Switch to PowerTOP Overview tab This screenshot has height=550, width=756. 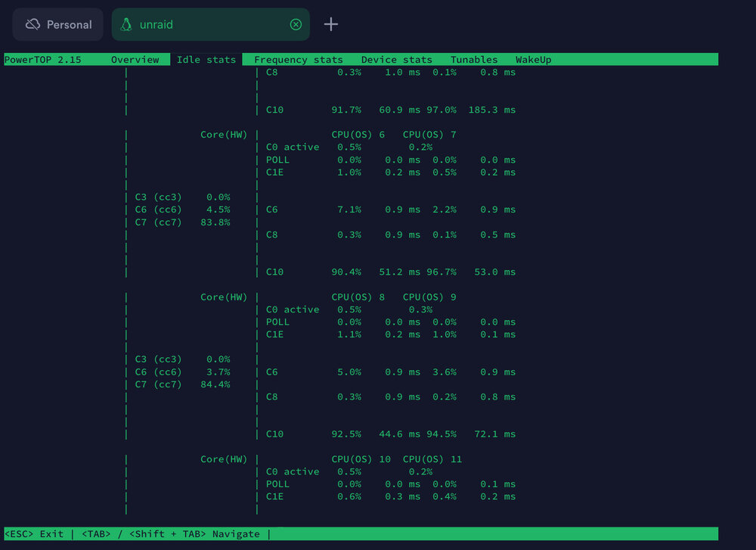135,60
